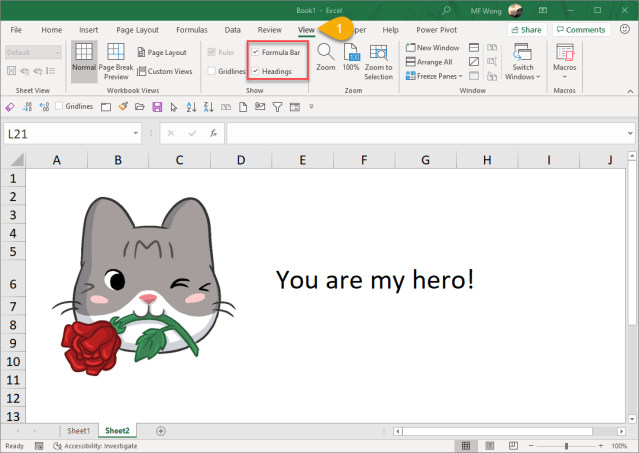Click the MF Wong account name
This screenshot has height=453, width=639.
[x=486, y=11]
